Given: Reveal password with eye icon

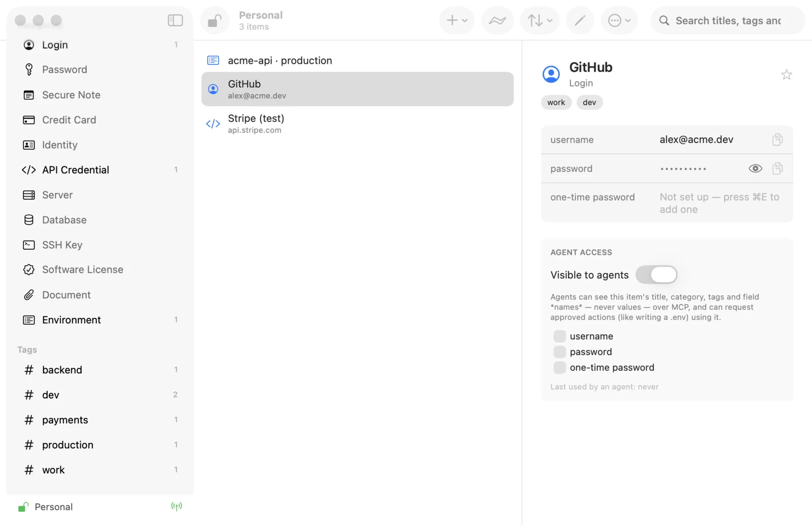Looking at the screenshot, I should click(755, 168).
